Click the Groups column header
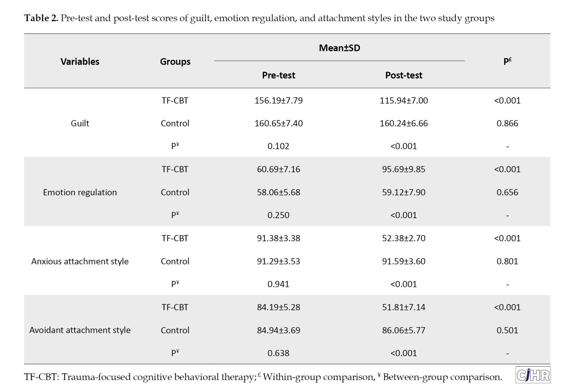 point(175,61)
